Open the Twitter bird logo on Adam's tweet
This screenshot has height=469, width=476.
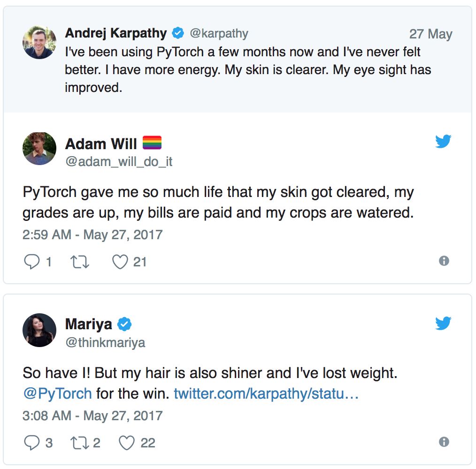click(x=443, y=141)
